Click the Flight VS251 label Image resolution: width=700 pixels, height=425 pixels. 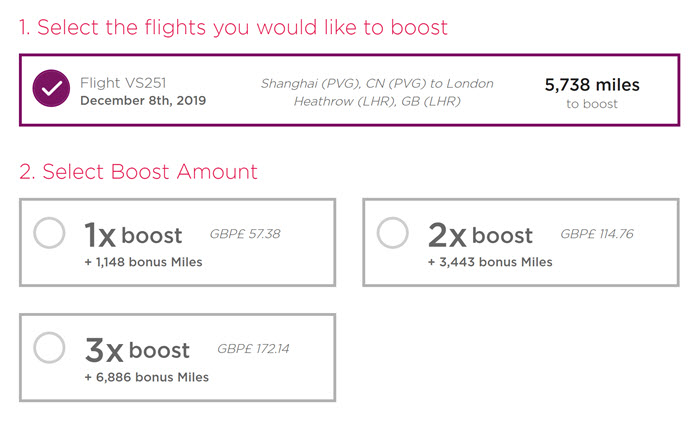pos(123,83)
